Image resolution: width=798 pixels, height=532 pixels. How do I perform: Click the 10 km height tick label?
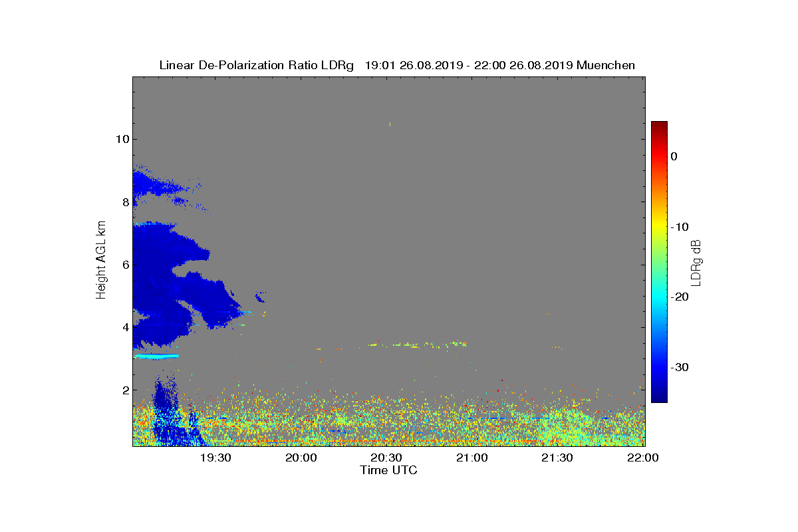coord(122,139)
